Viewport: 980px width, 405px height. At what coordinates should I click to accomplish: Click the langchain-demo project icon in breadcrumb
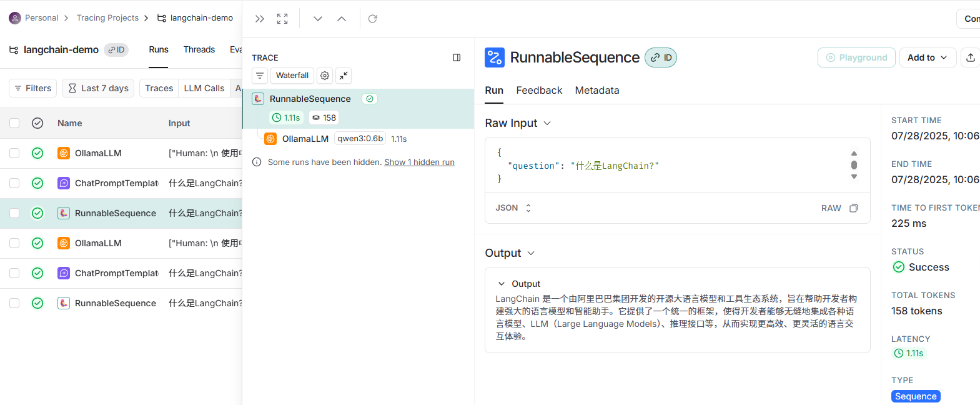pos(162,18)
